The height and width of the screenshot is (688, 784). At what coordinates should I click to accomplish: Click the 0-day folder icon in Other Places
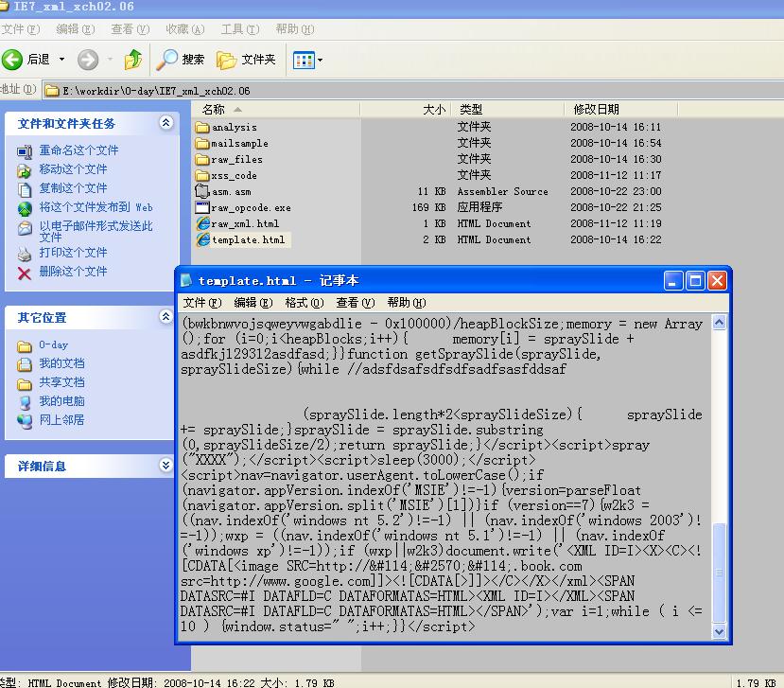[x=25, y=345]
